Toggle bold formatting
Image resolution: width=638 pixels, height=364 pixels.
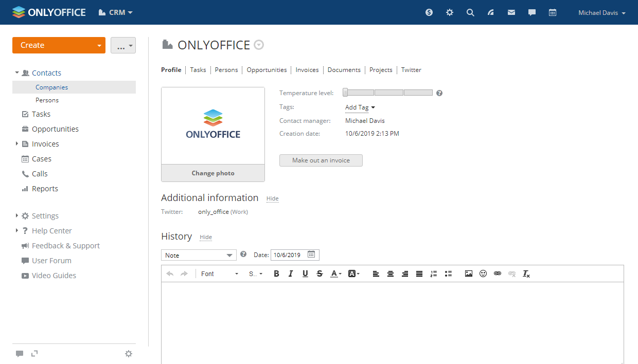point(276,274)
